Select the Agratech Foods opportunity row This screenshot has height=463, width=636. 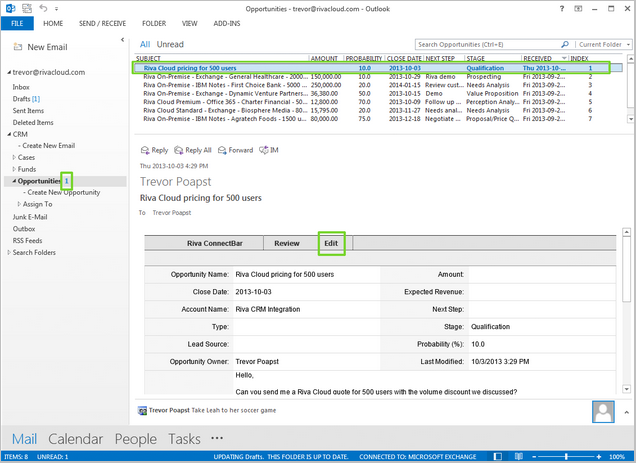(x=378, y=119)
